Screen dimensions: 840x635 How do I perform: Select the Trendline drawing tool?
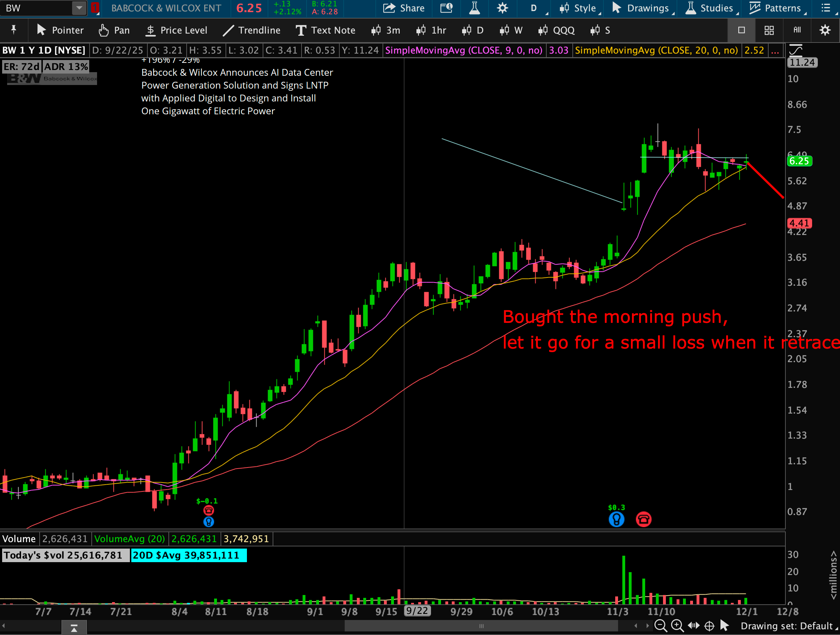click(251, 30)
